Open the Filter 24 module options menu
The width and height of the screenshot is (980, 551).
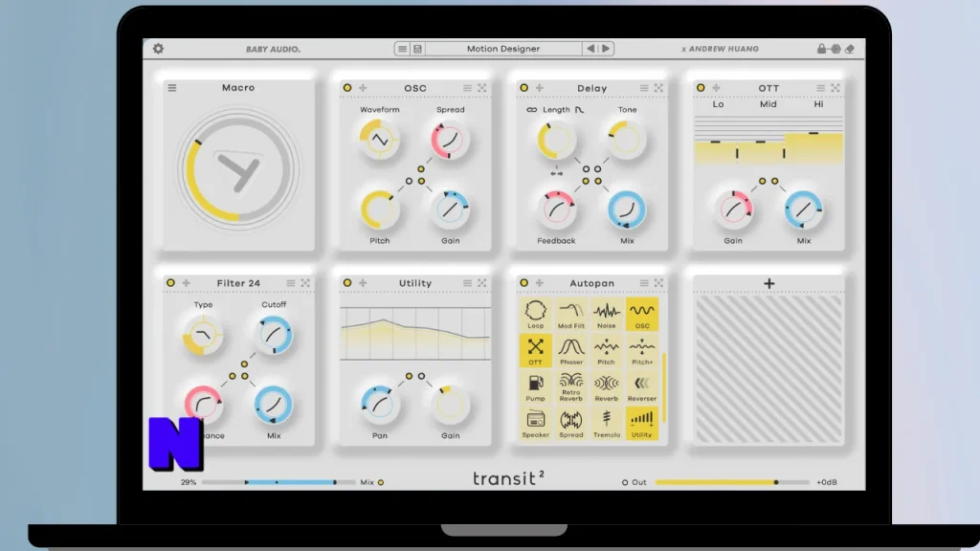[291, 283]
